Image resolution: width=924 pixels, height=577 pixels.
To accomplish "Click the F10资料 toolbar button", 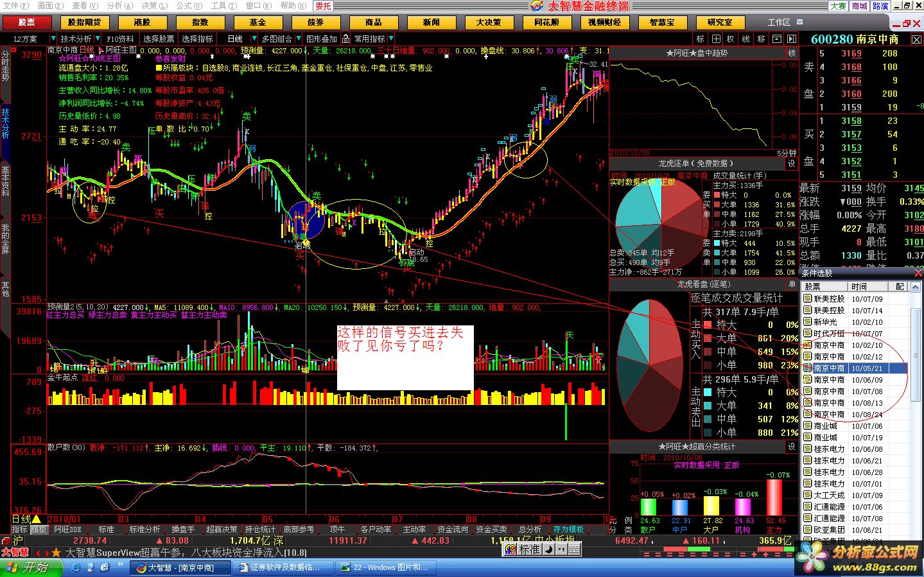I will [x=121, y=39].
